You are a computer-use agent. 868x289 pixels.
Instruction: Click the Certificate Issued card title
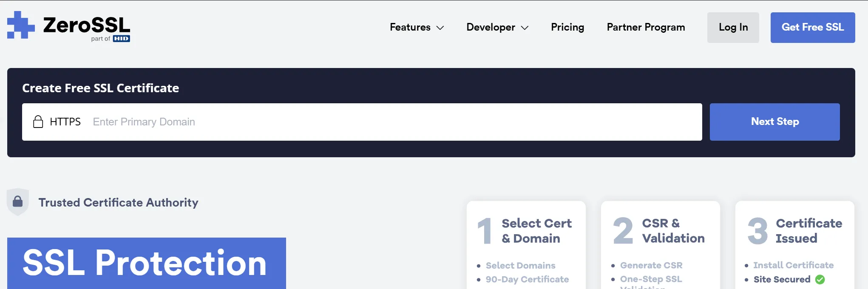click(809, 231)
